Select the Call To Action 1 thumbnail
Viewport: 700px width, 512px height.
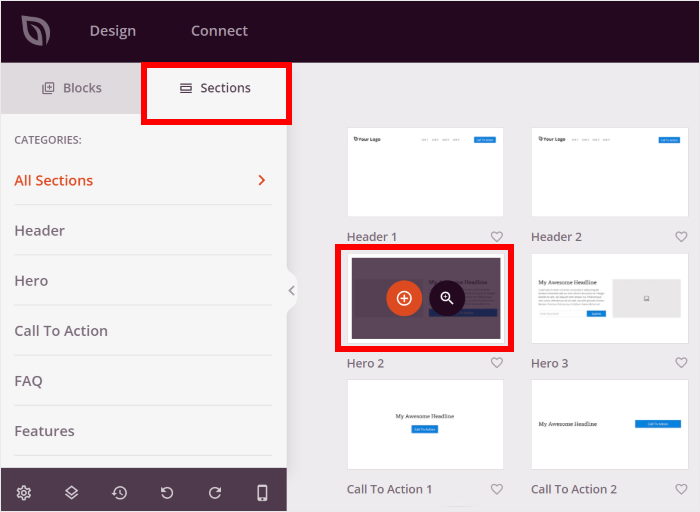click(x=425, y=425)
